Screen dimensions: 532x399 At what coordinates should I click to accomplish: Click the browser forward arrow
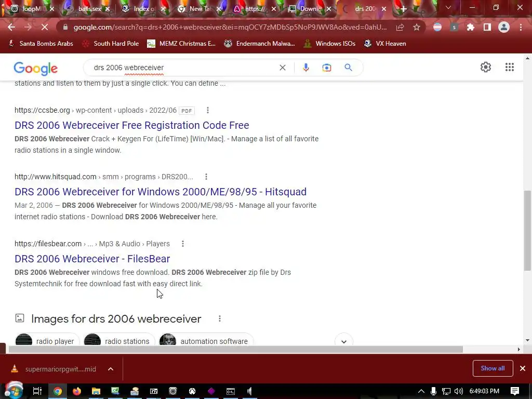[x=28, y=27]
